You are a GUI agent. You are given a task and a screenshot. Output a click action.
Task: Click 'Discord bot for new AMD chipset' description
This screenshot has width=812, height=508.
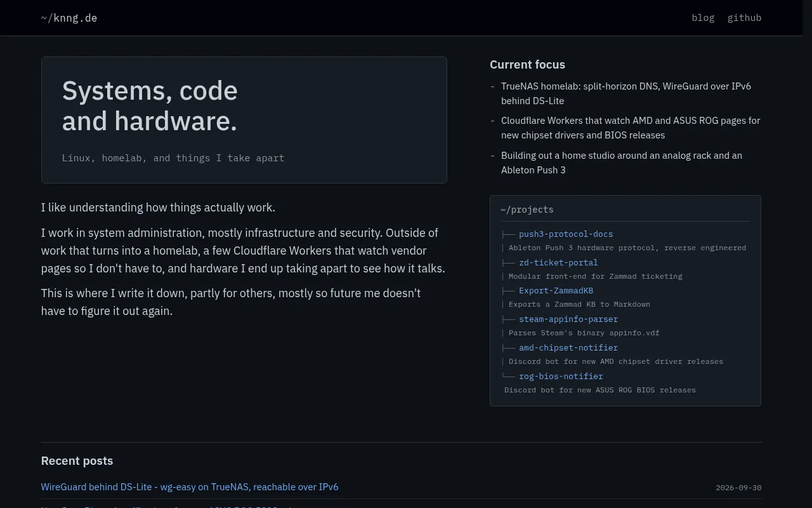tap(616, 361)
